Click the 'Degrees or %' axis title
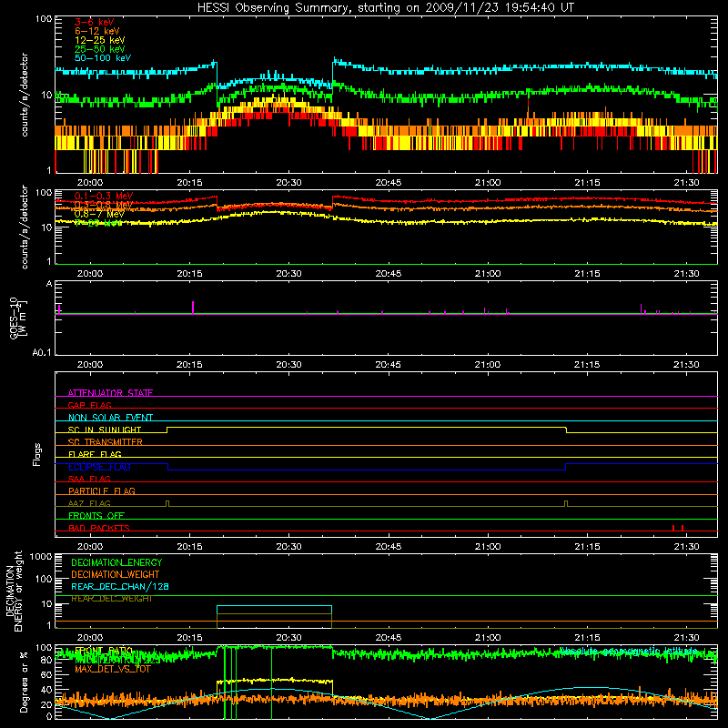The image size is (728, 728). point(24,682)
